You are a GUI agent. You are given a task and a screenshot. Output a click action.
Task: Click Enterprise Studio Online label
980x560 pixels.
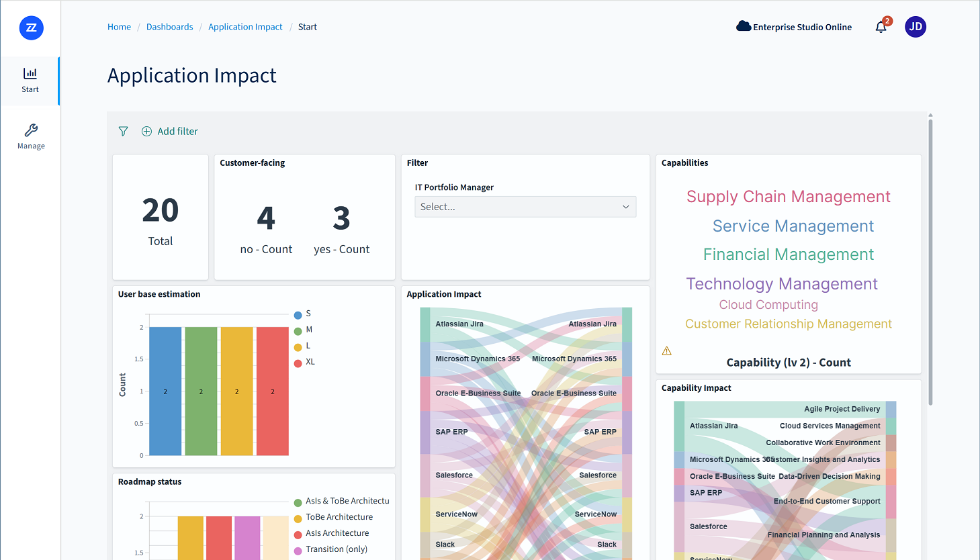pos(803,28)
